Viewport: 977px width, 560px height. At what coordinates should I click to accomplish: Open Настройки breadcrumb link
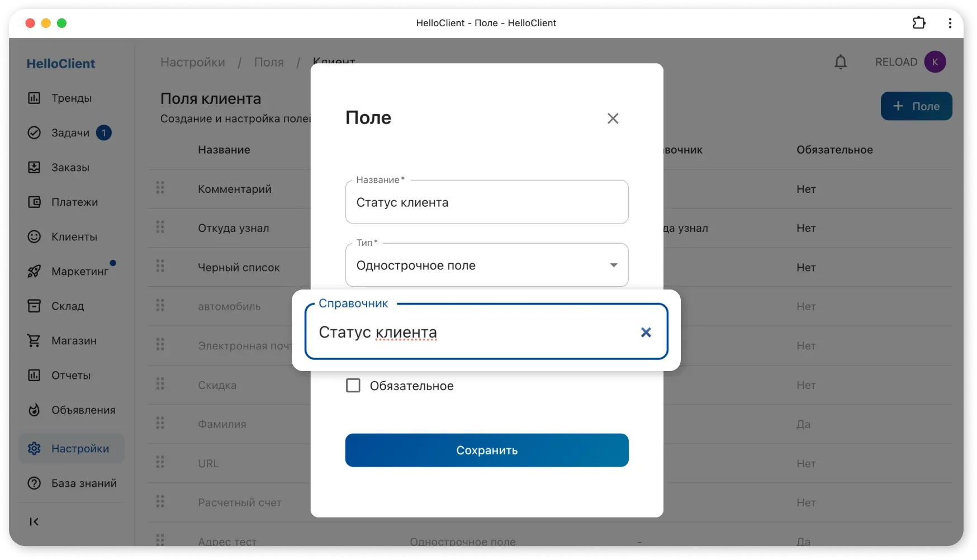(193, 62)
